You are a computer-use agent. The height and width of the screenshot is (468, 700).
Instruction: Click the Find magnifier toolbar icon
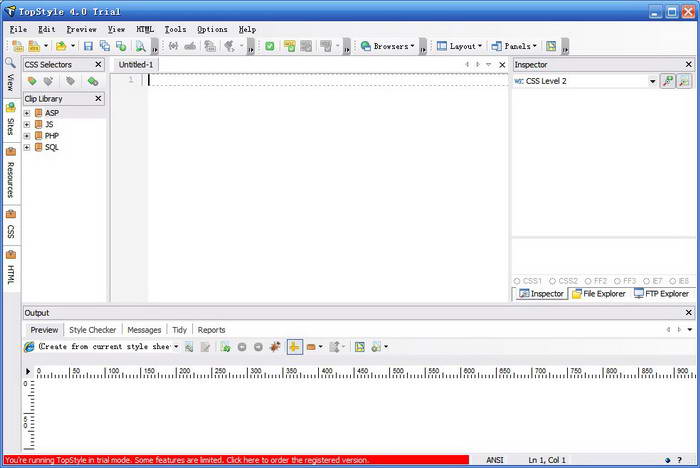(x=140, y=46)
